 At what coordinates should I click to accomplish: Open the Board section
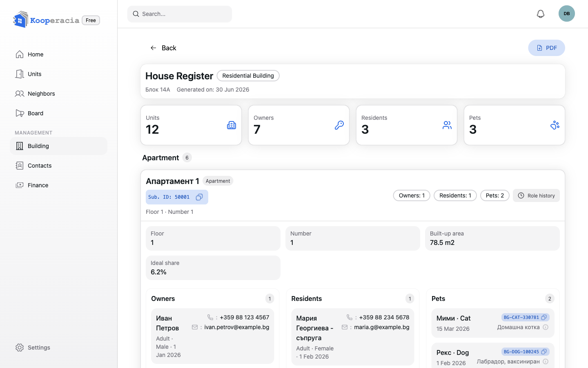pos(58,113)
